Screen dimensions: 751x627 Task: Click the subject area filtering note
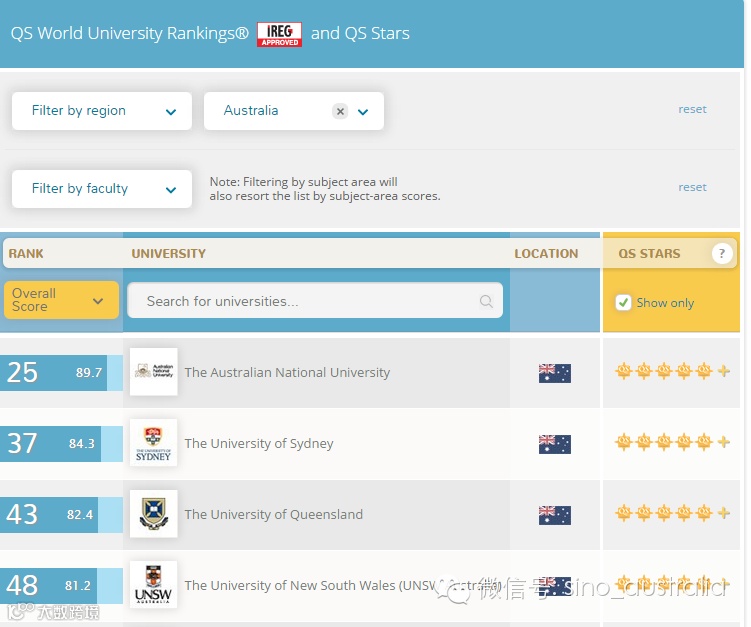(x=325, y=189)
